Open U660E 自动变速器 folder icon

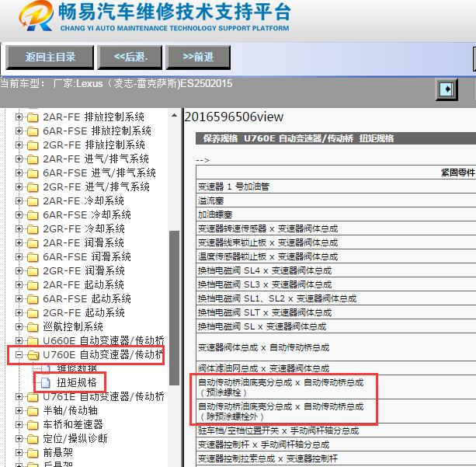[33, 341]
